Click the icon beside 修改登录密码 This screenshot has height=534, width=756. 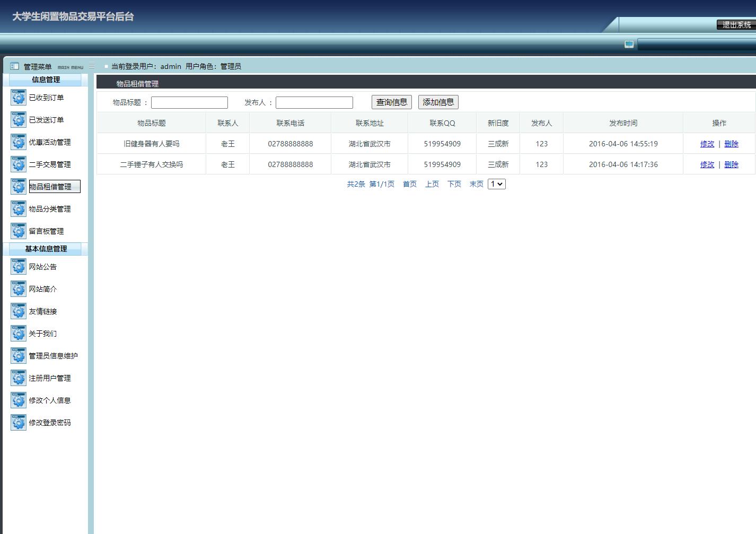[x=18, y=423]
